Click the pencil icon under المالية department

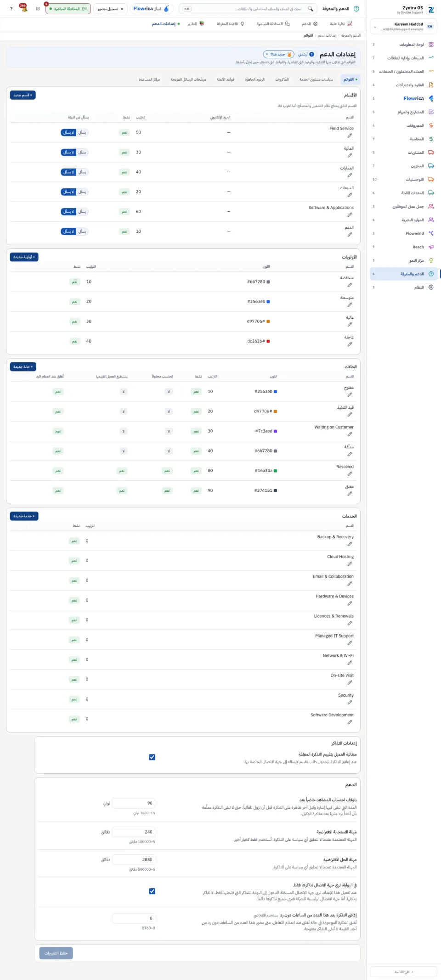click(x=350, y=155)
